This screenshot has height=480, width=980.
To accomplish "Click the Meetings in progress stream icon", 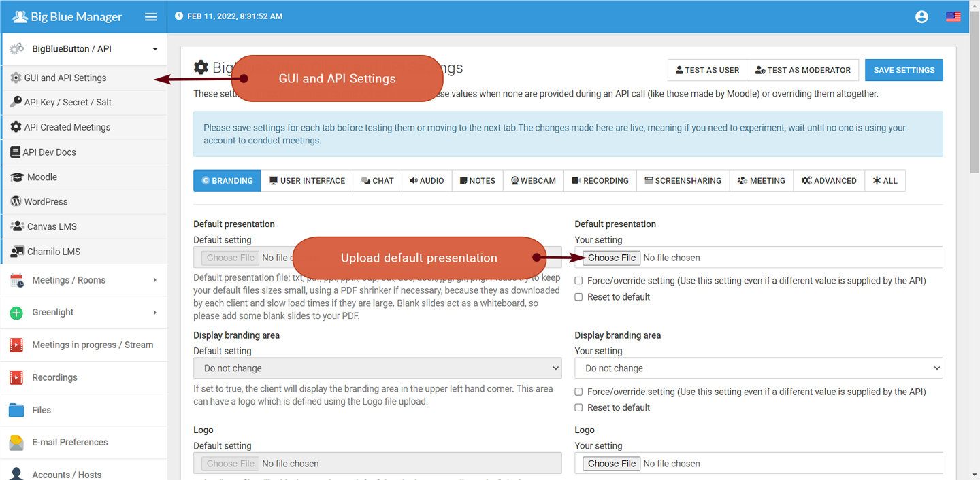I will pos(16,345).
